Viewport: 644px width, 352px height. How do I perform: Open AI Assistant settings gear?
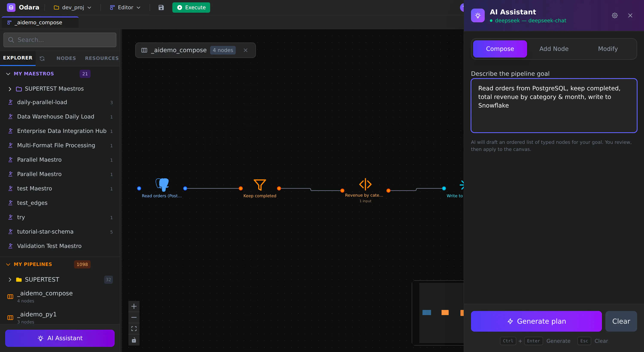[x=615, y=15]
